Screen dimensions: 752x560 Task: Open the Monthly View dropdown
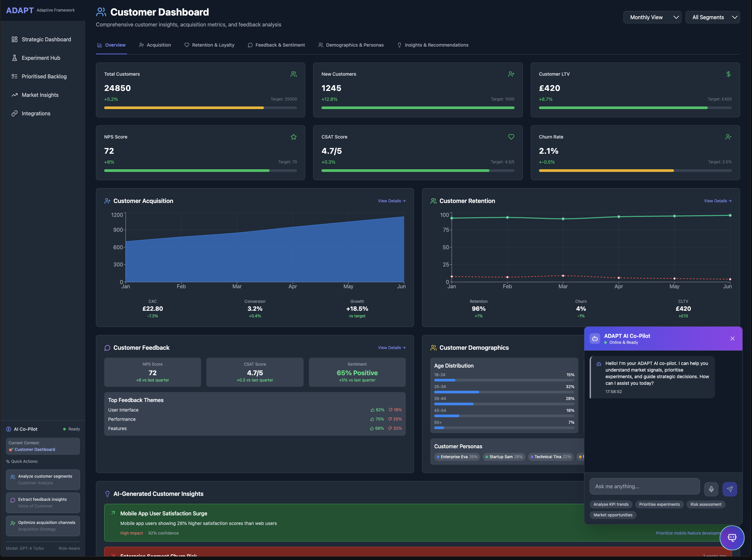[652, 17]
